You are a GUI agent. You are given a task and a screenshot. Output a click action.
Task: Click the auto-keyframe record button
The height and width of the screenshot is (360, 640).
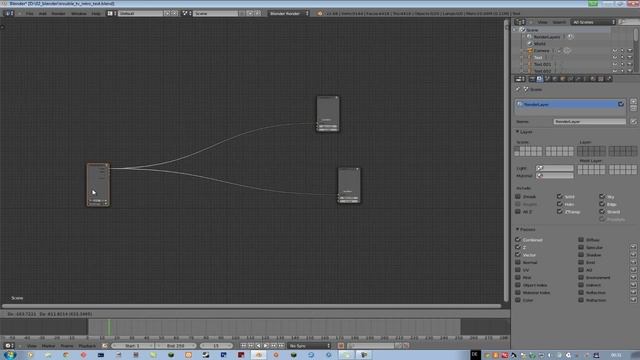[x=340, y=346]
